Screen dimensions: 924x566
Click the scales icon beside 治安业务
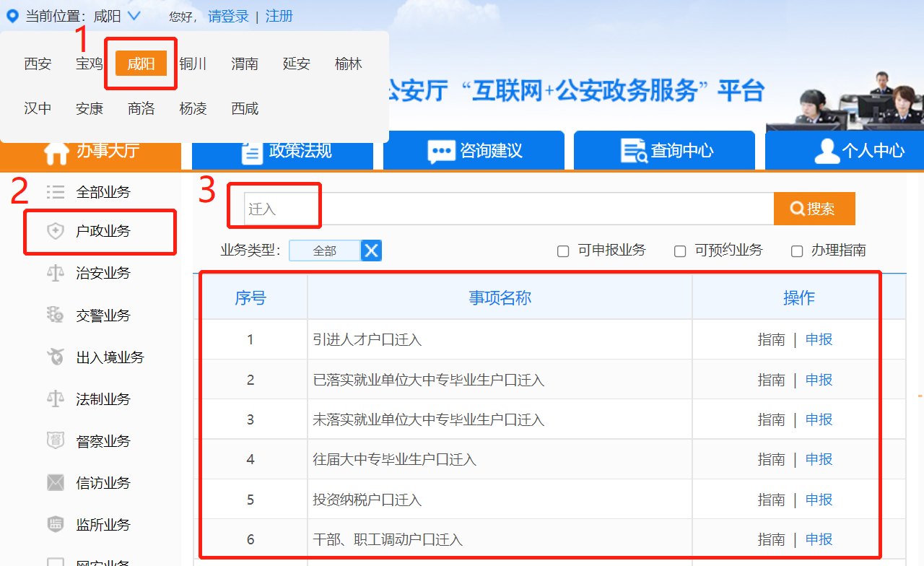pos(56,273)
